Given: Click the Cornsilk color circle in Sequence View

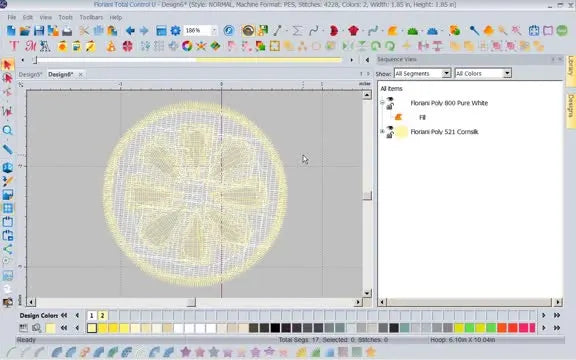Looking at the screenshot, I should [x=402, y=132].
